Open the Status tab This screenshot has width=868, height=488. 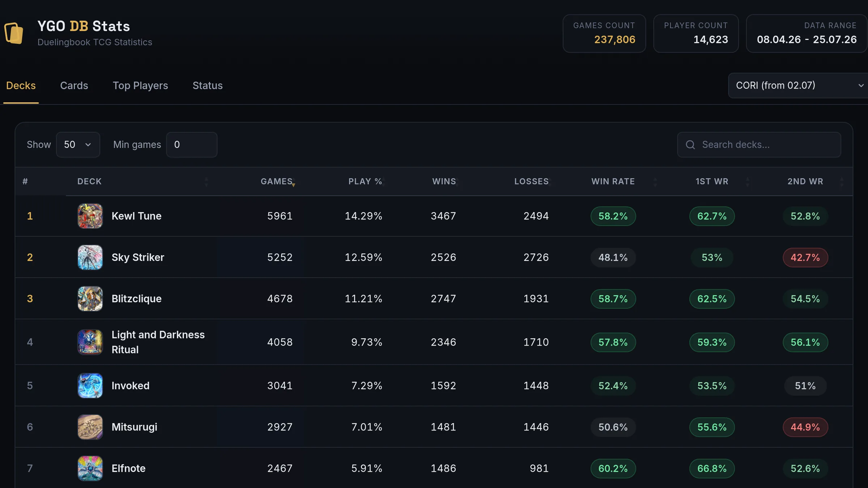[208, 86]
